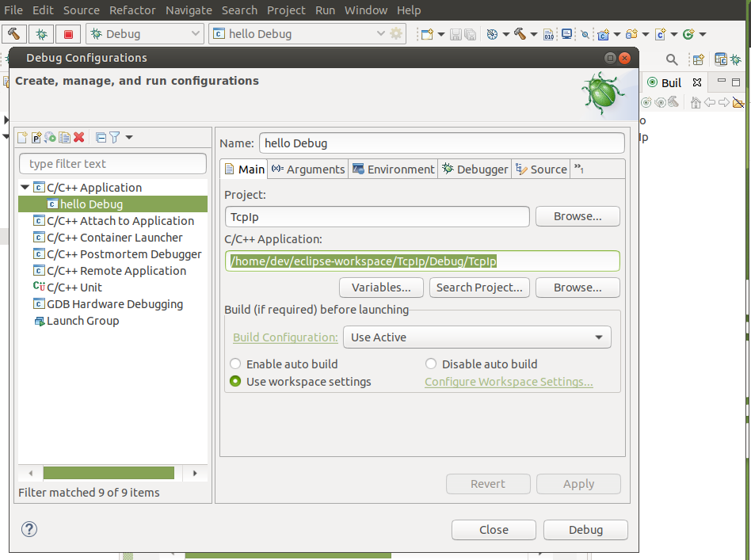Click the New Source Folder icon

[631, 34]
